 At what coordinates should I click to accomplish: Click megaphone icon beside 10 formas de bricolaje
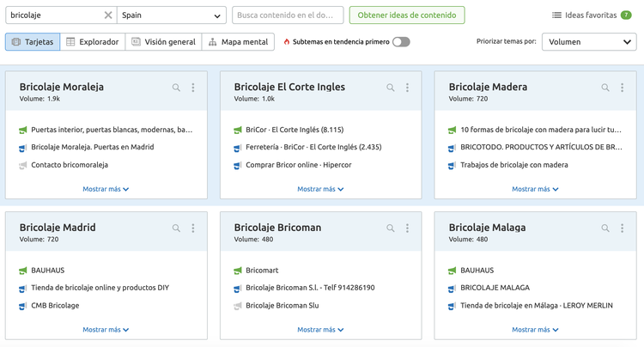pyautogui.click(x=452, y=131)
